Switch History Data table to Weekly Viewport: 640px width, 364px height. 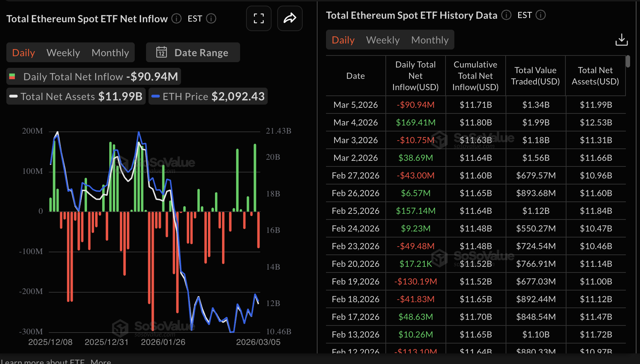[383, 40]
